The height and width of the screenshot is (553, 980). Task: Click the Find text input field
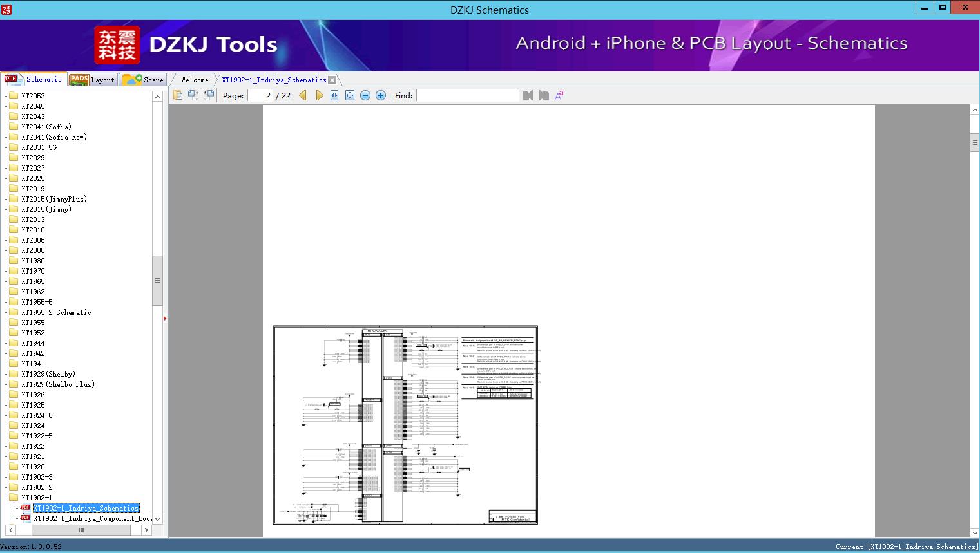467,95
